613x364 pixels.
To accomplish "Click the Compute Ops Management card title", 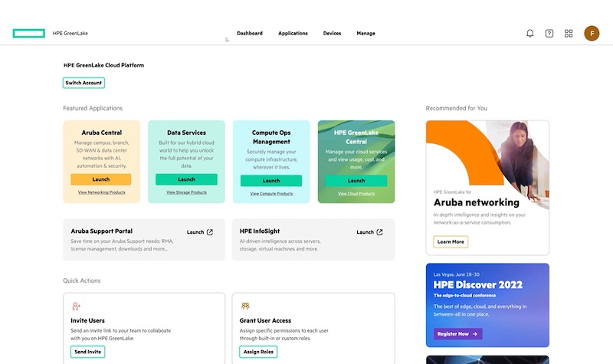I will [x=271, y=137].
